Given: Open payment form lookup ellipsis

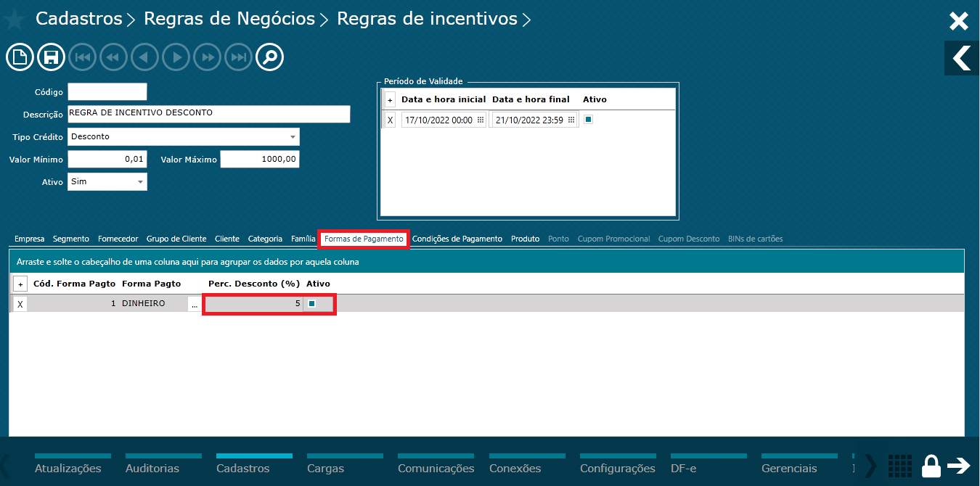Looking at the screenshot, I should pos(194,305).
